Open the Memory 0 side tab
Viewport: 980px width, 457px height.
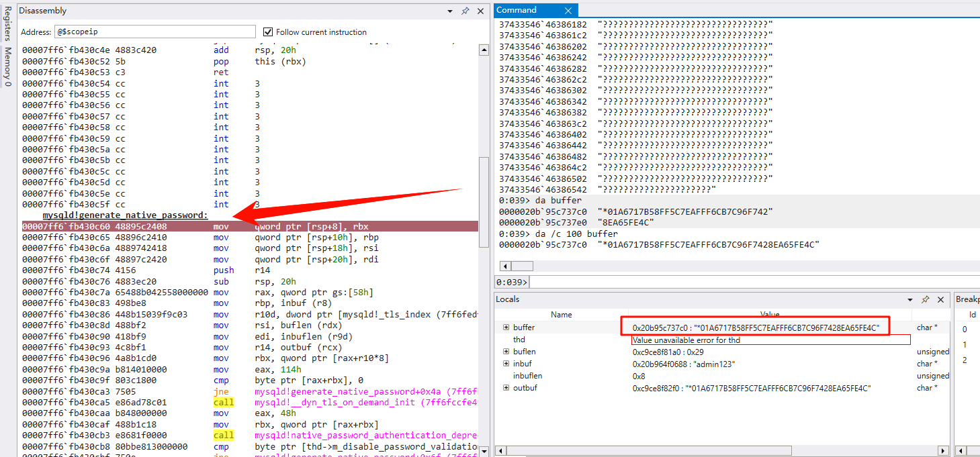coord(8,67)
